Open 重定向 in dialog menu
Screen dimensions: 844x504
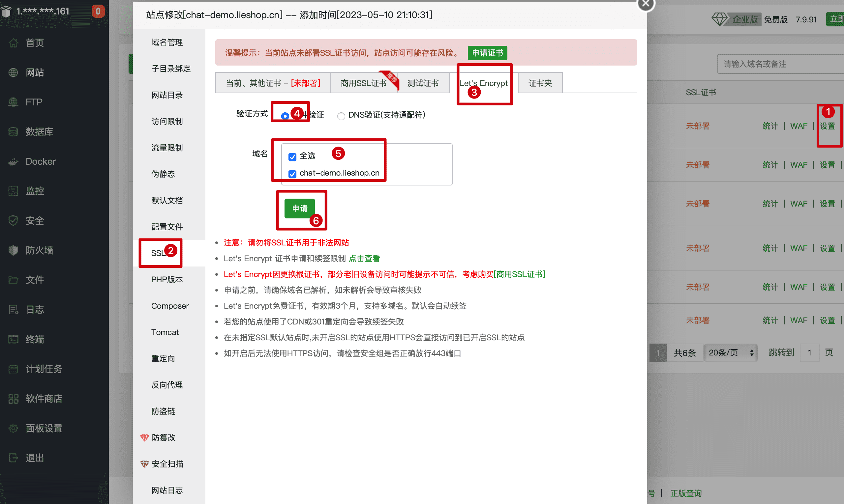pos(169,358)
